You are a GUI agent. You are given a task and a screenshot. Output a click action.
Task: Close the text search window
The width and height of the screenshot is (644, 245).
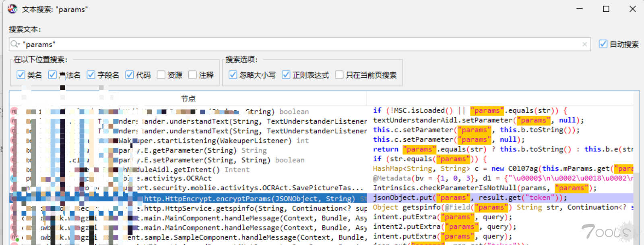(x=633, y=8)
